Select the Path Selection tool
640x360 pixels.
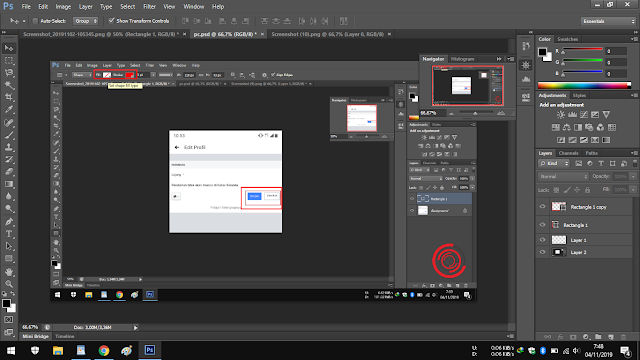(x=9, y=246)
